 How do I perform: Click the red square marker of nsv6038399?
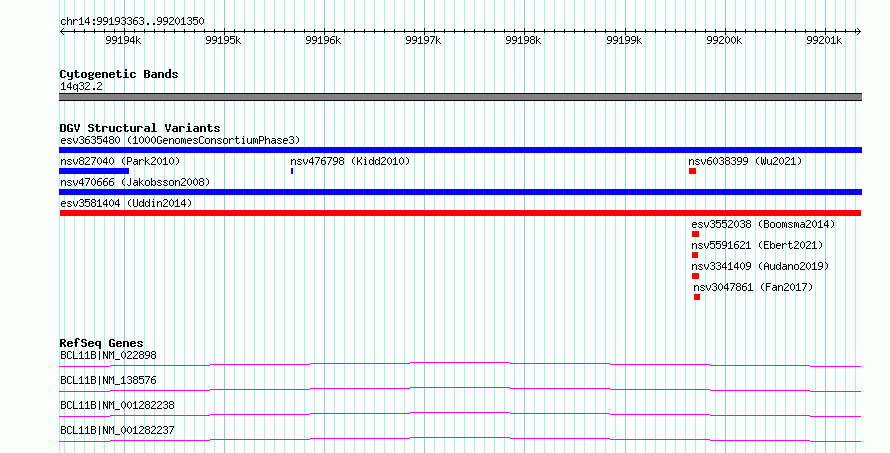(692, 171)
